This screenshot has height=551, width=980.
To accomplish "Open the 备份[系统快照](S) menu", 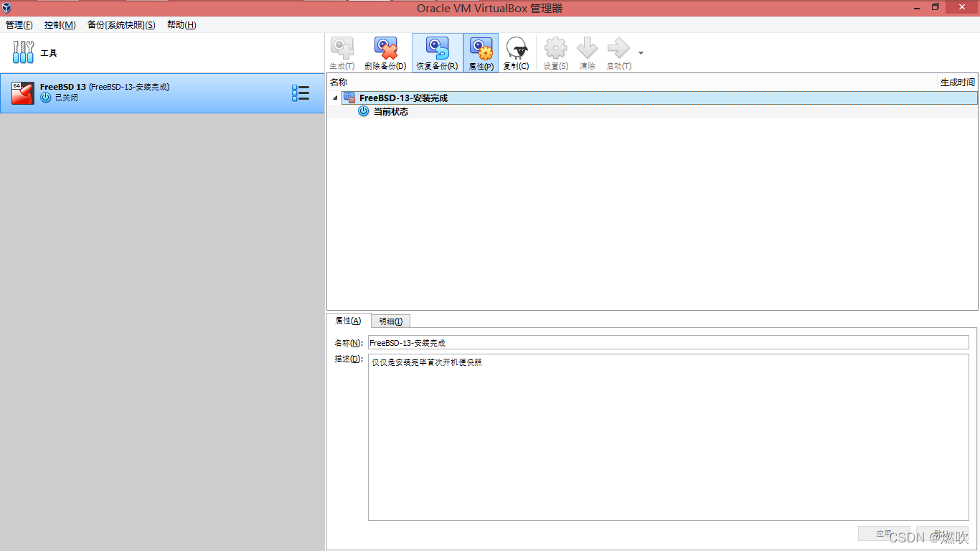I will (x=121, y=25).
